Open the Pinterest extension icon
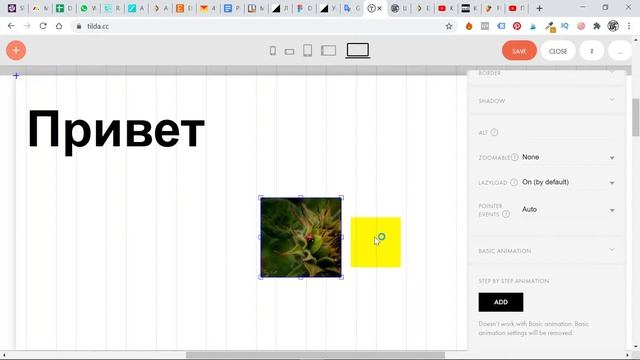The height and width of the screenshot is (360, 640). tap(517, 26)
